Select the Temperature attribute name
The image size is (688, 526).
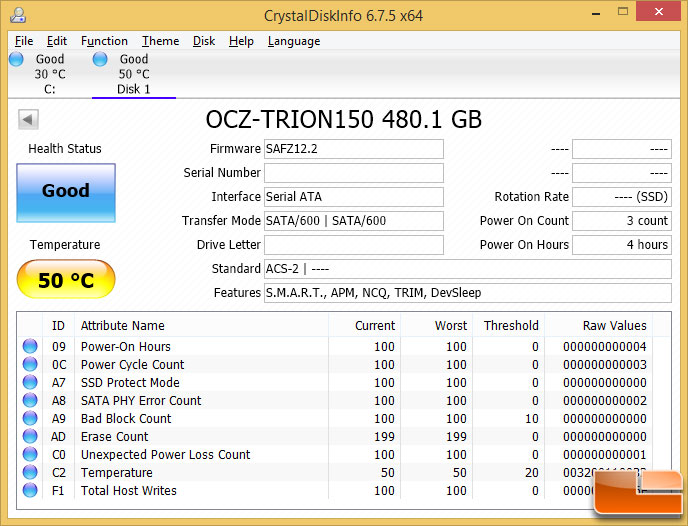click(117, 472)
